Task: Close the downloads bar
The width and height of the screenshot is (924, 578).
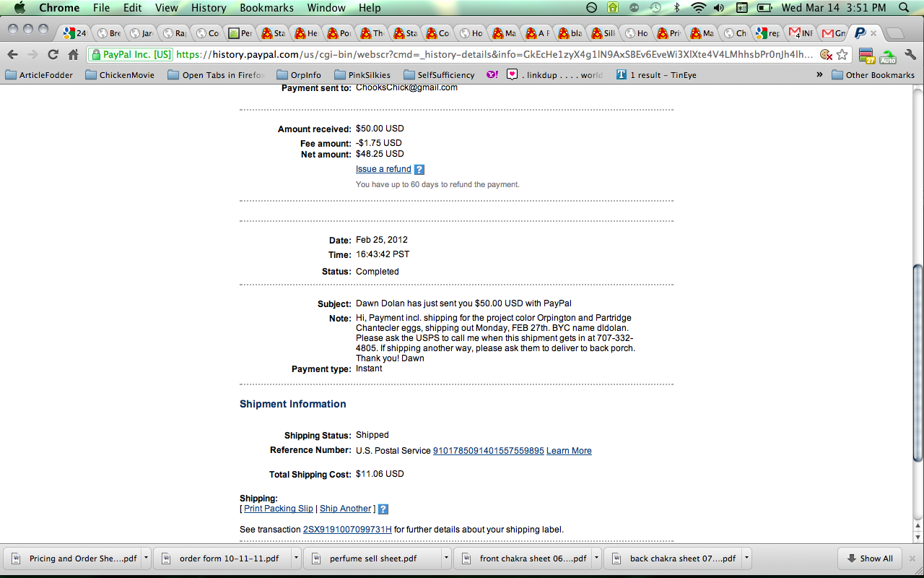Action: (912, 558)
